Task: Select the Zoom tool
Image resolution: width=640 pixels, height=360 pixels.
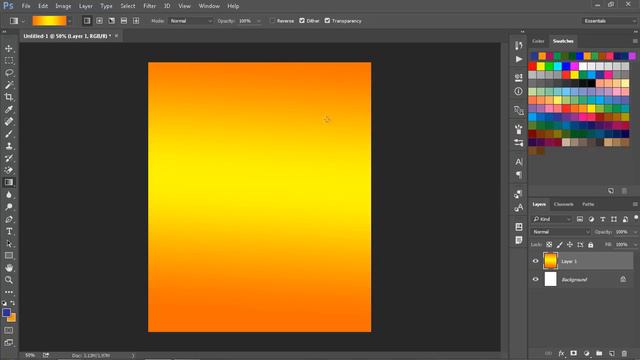Action: pyautogui.click(x=9, y=280)
